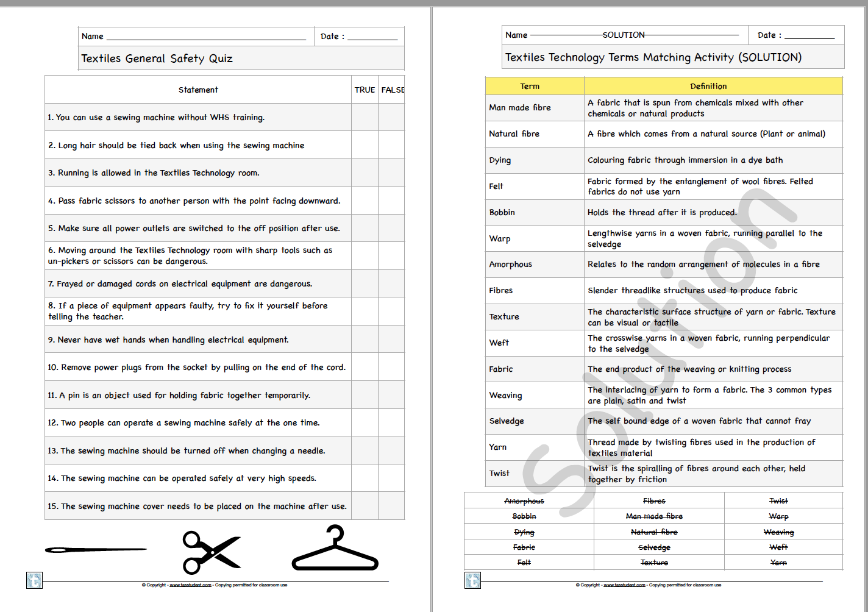The height and width of the screenshot is (612, 868).
Task: Click the blue logo icon on the solution page
Action: (474, 581)
